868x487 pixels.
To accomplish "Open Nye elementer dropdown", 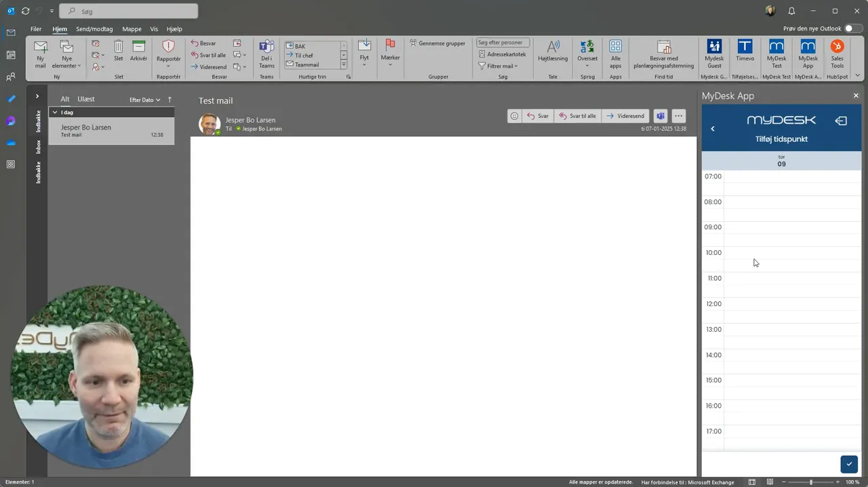I will [x=66, y=54].
